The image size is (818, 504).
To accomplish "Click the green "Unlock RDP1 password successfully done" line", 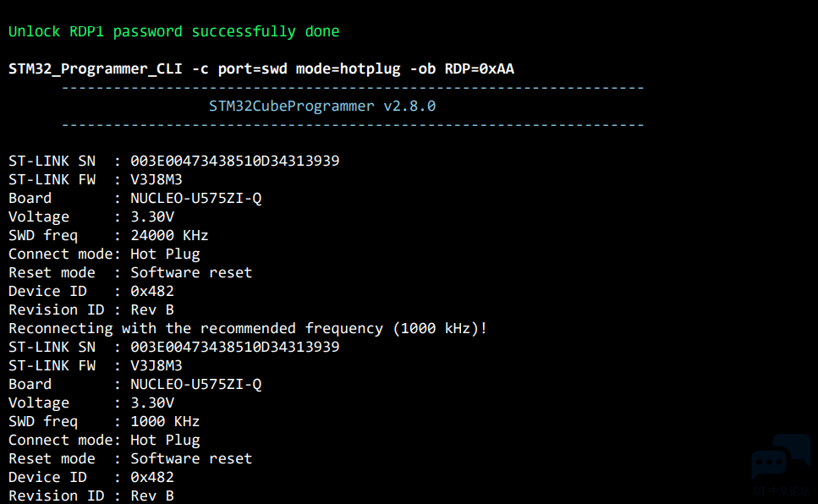I will coord(173,32).
